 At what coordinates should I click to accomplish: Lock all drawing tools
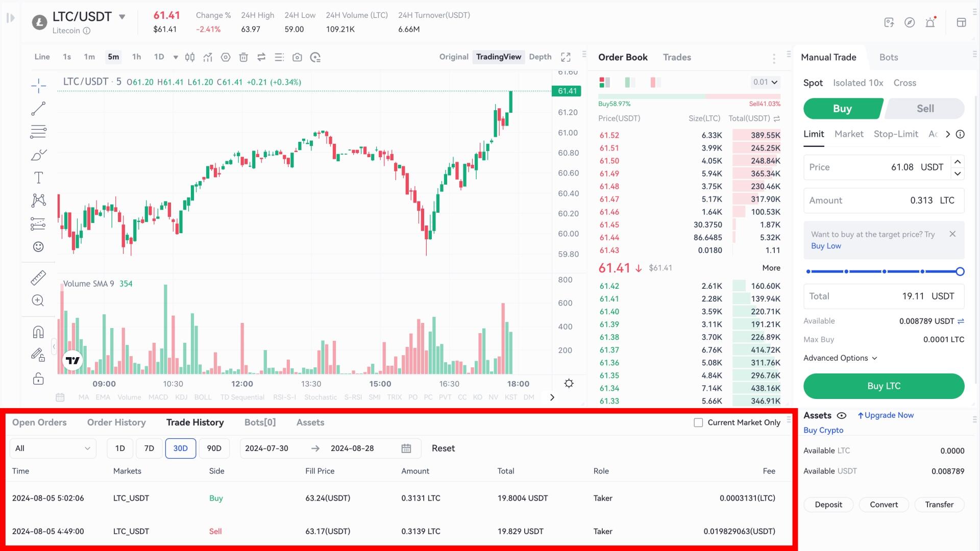point(38,379)
